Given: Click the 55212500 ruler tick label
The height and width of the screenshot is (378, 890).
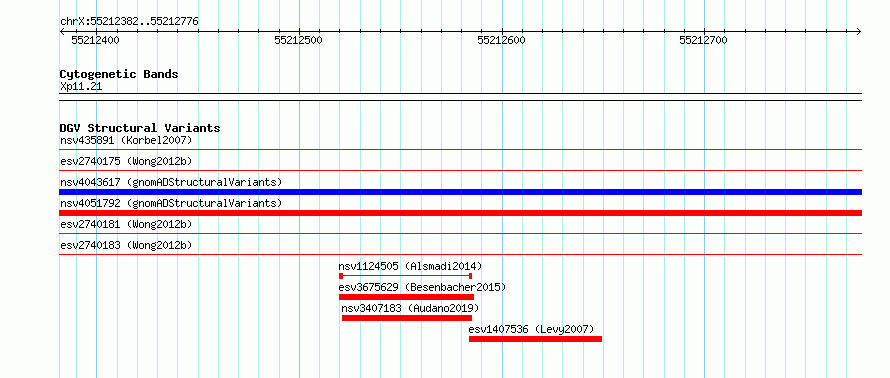Looking at the screenshot, I should 298,40.
